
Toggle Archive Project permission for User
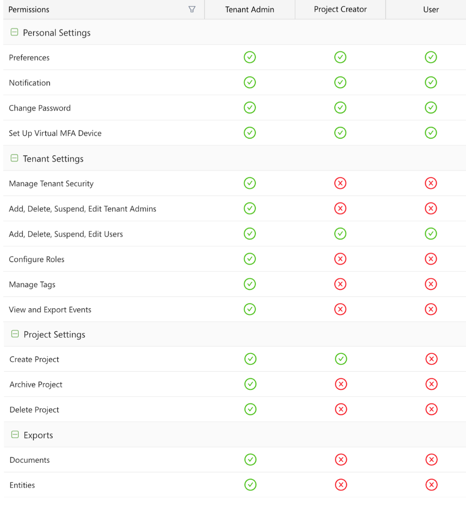click(x=431, y=384)
